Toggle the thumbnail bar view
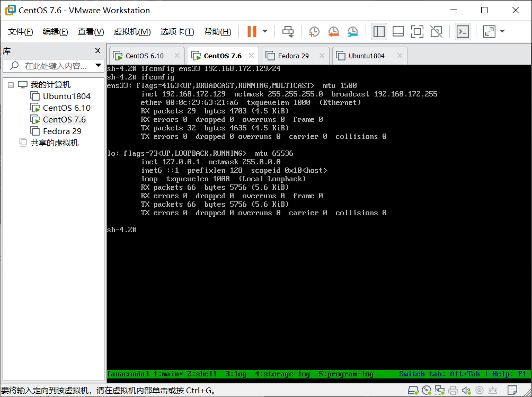Screen dimensions: 532x397 [x=398, y=32]
